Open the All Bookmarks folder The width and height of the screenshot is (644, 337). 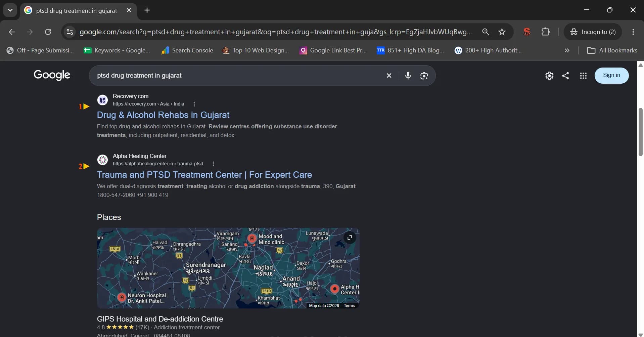pos(612,50)
